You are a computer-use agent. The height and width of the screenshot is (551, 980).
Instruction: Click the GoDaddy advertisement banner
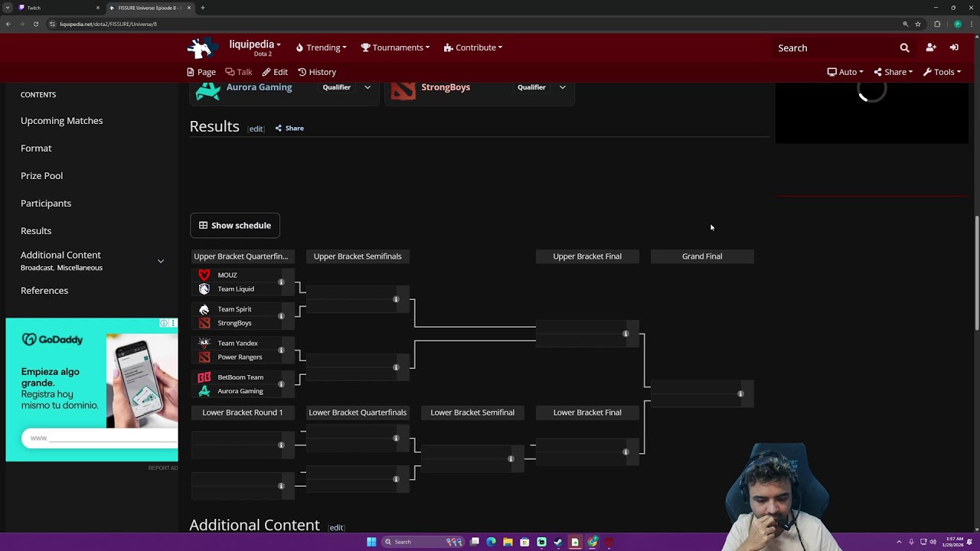92,390
